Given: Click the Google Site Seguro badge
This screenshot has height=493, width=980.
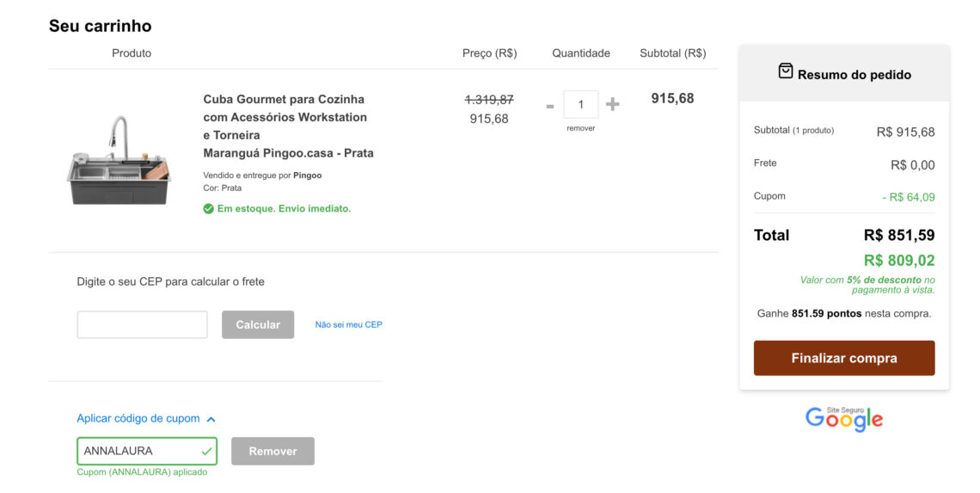Looking at the screenshot, I should pos(844,418).
